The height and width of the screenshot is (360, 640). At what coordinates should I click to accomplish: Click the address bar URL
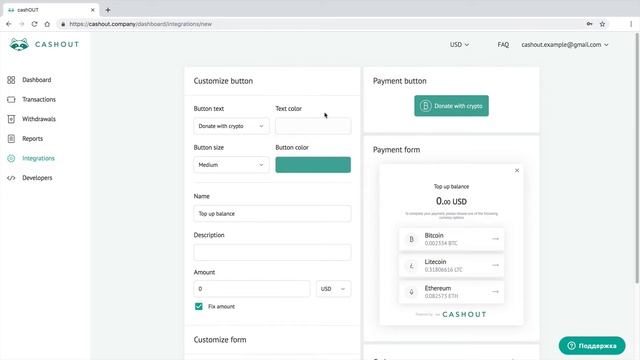point(140,24)
